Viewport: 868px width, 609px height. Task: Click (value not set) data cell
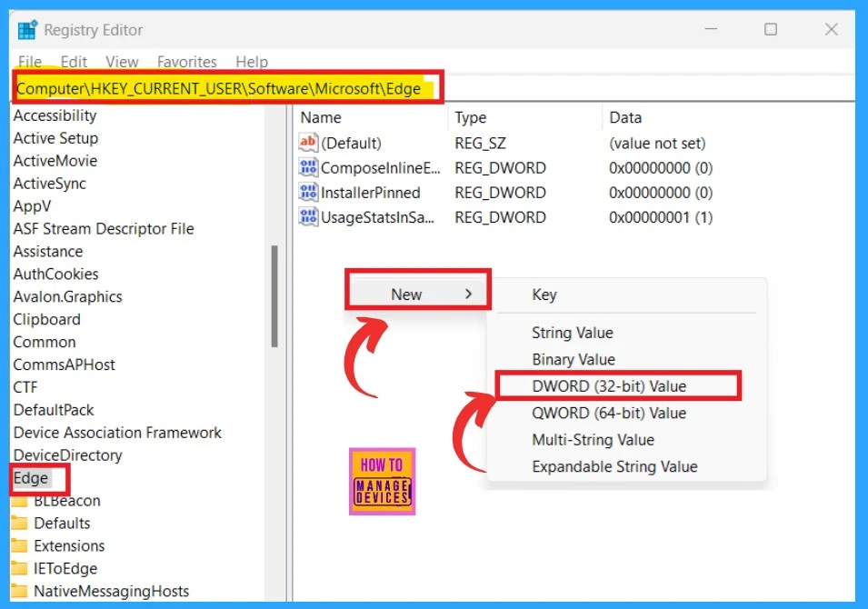pos(657,144)
